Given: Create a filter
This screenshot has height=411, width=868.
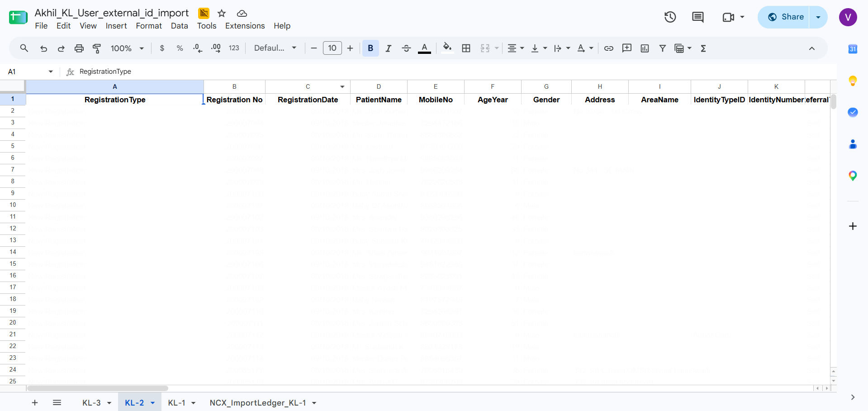Looking at the screenshot, I should coord(663,48).
